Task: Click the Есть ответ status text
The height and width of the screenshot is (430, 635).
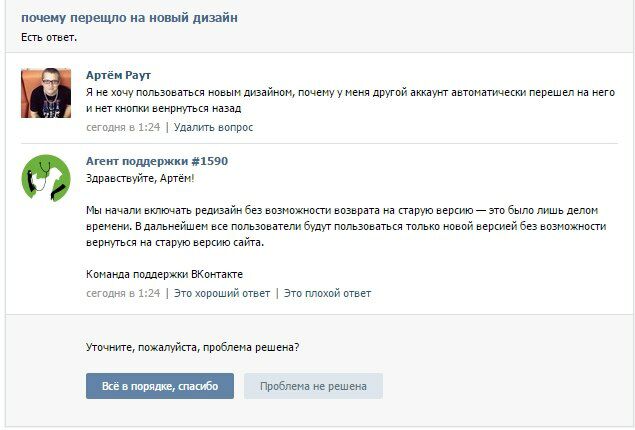Action: 49,37
